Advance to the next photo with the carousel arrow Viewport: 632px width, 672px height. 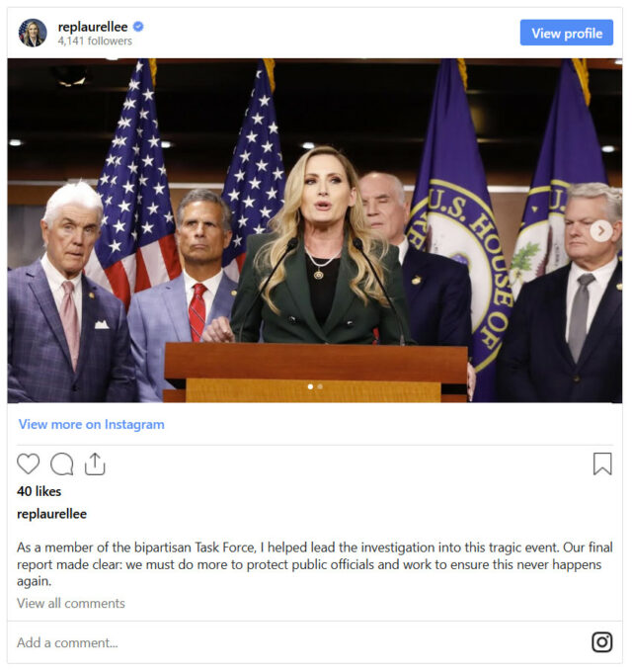click(601, 231)
